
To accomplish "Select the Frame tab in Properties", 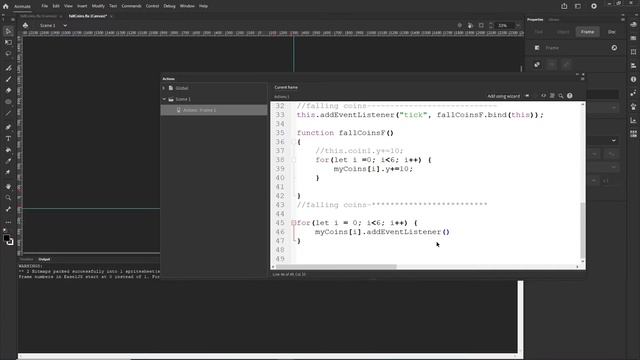I will (x=588, y=32).
